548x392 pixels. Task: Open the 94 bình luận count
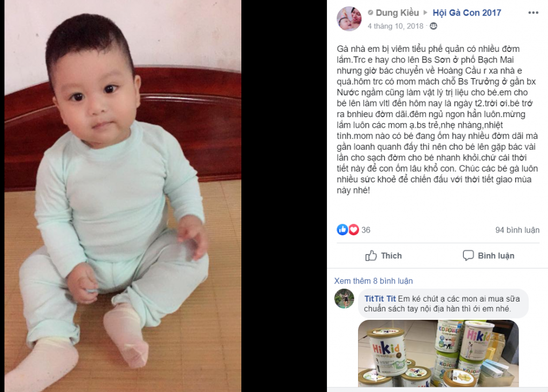click(x=517, y=230)
